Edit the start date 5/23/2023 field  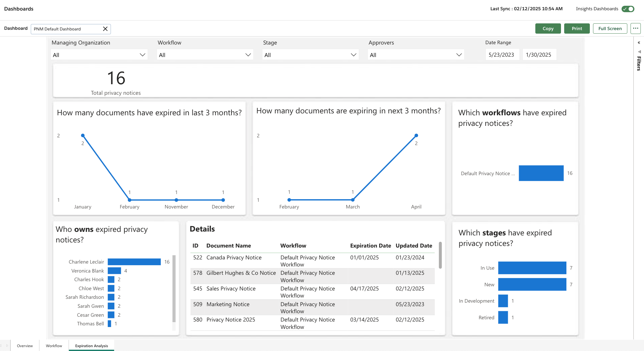(502, 55)
